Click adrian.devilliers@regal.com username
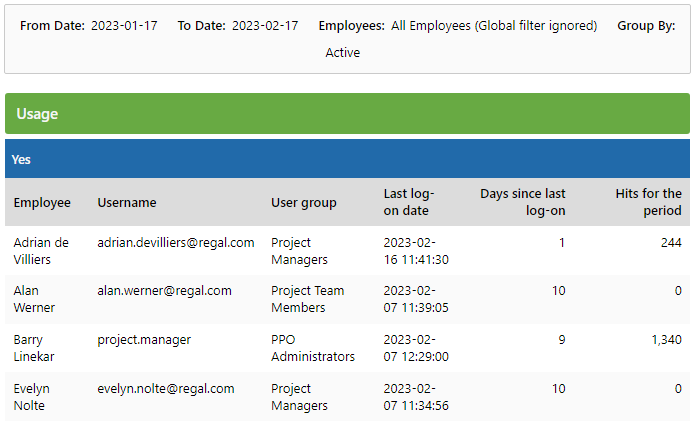The width and height of the screenshot is (696, 426). pos(176,243)
